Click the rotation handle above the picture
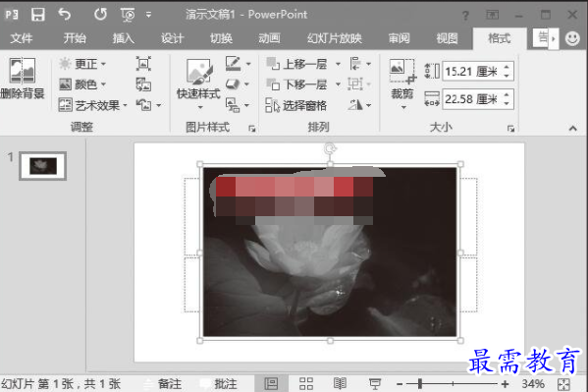The height and width of the screenshot is (392, 588). tap(330, 148)
